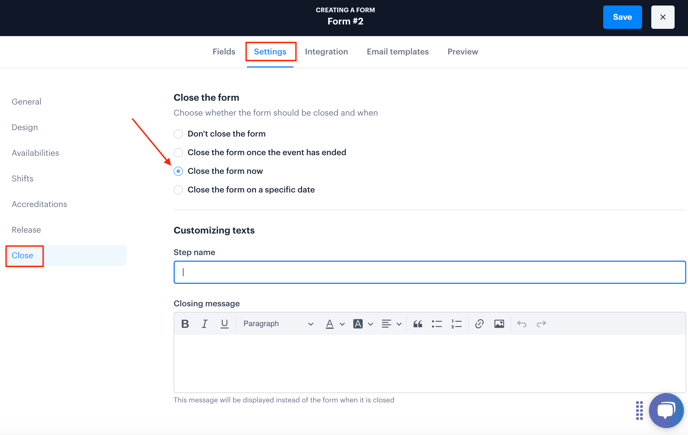Switch to the Fields tab

click(x=224, y=52)
